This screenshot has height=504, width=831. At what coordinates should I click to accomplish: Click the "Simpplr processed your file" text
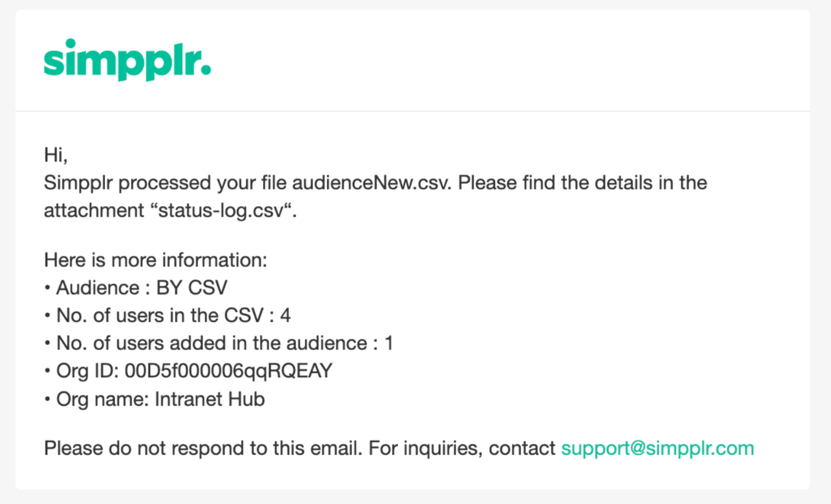pos(165,183)
